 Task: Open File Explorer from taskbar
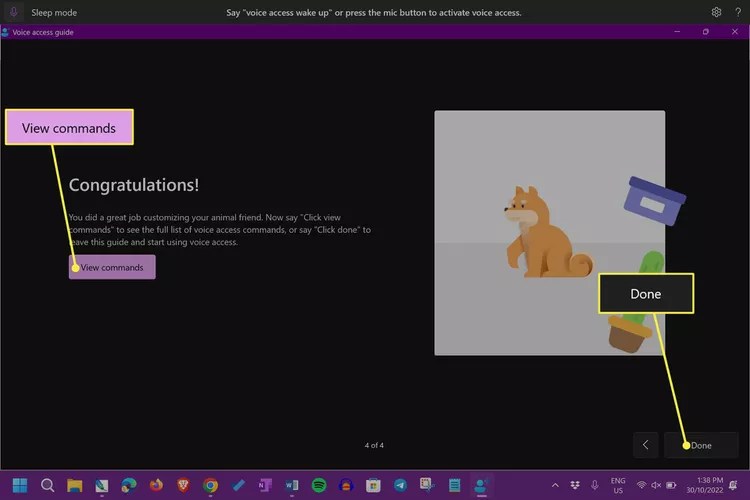click(x=75, y=485)
